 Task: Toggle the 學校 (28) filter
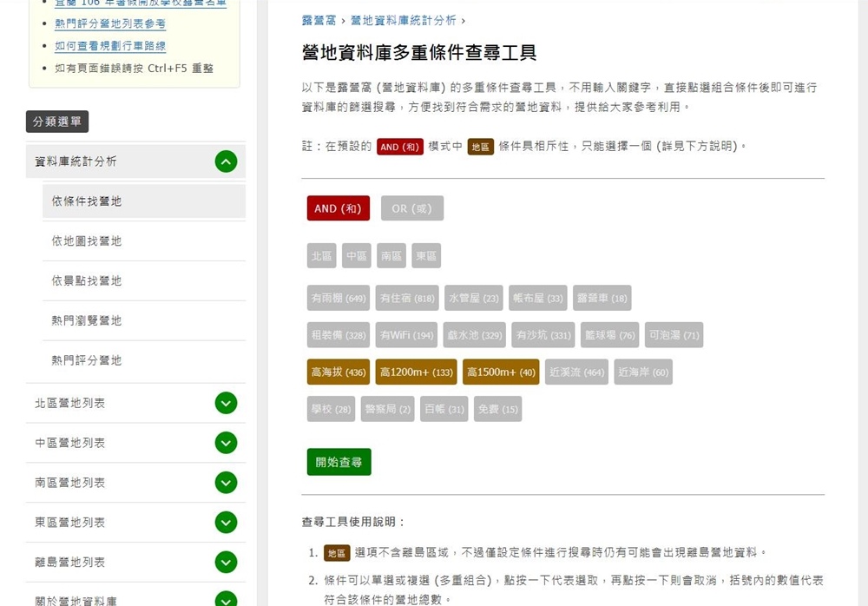coord(331,409)
